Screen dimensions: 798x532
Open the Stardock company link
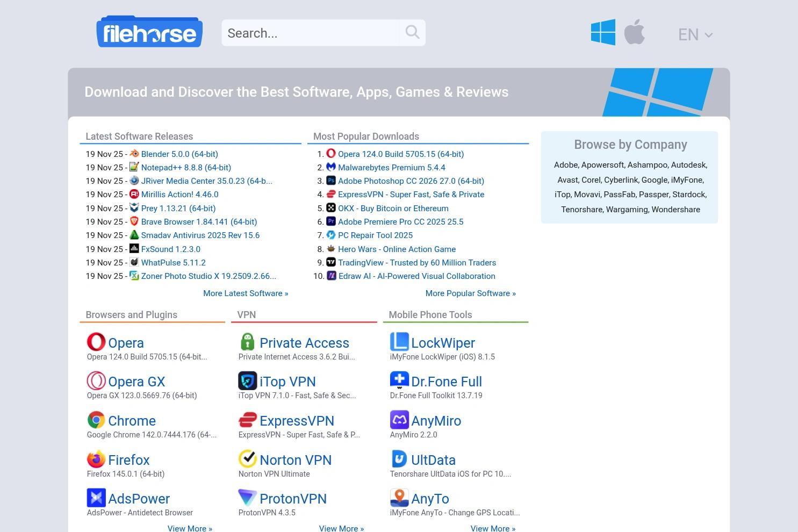(x=689, y=195)
